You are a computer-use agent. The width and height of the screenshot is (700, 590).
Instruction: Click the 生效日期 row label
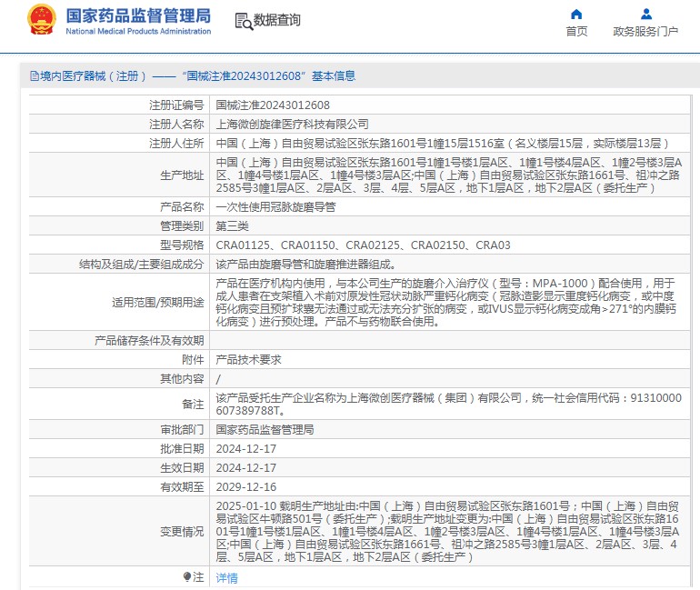pos(182,468)
